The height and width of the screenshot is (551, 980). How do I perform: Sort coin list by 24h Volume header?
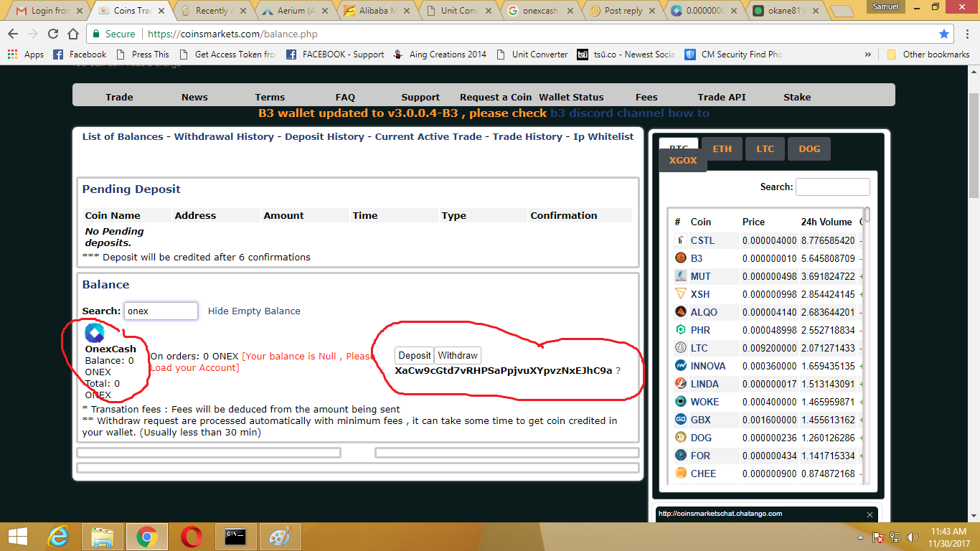[826, 222]
